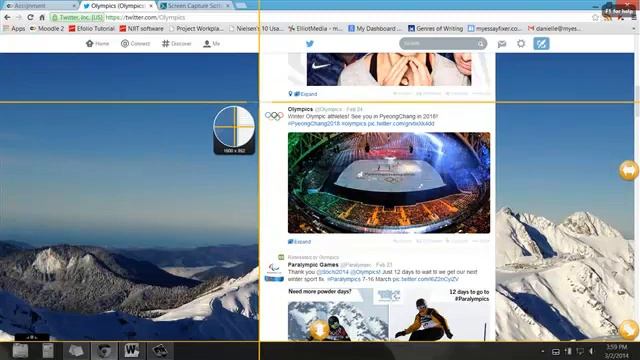
Task: Click the Olympics rings avatar
Action: [274, 116]
